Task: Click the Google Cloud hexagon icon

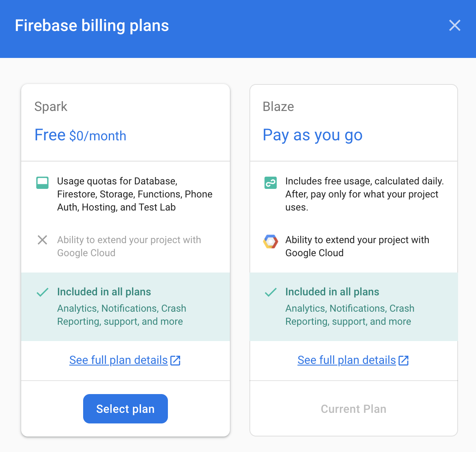Action: [x=270, y=241]
